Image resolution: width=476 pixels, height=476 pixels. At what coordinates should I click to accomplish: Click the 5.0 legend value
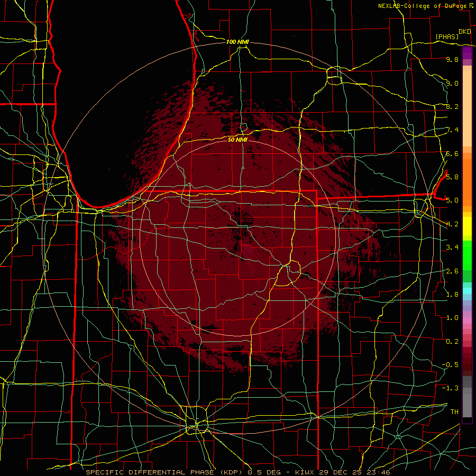[452, 200]
